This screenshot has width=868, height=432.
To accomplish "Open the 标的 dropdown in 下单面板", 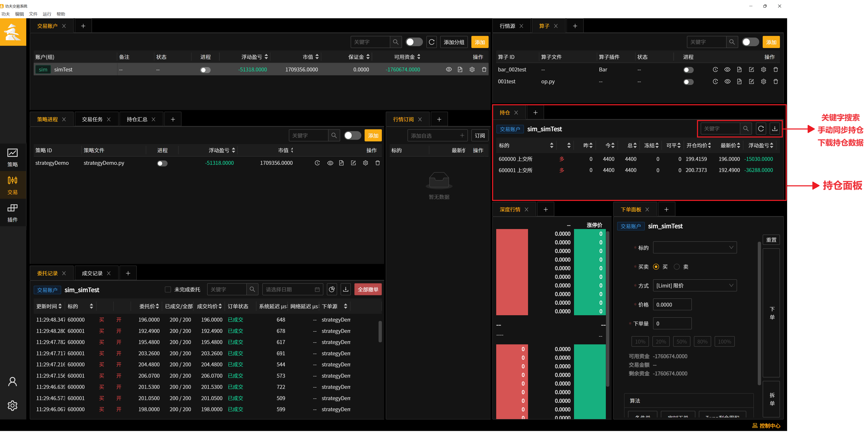I will click(695, 248).
